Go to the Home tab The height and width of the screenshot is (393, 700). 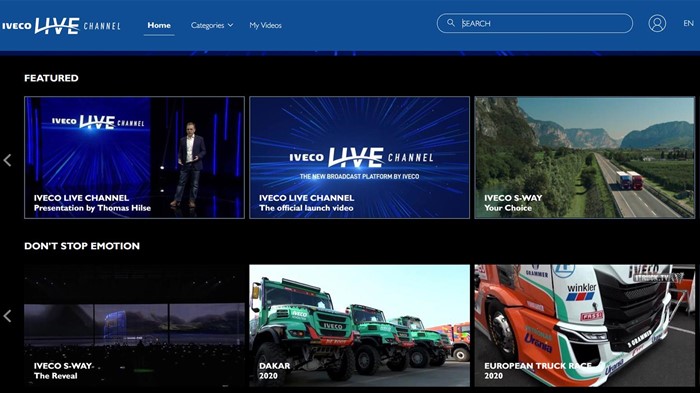(x=159, y=25)
